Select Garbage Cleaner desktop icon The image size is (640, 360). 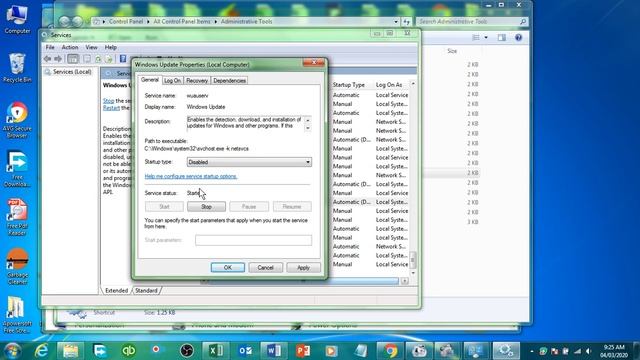coord(17,266)
